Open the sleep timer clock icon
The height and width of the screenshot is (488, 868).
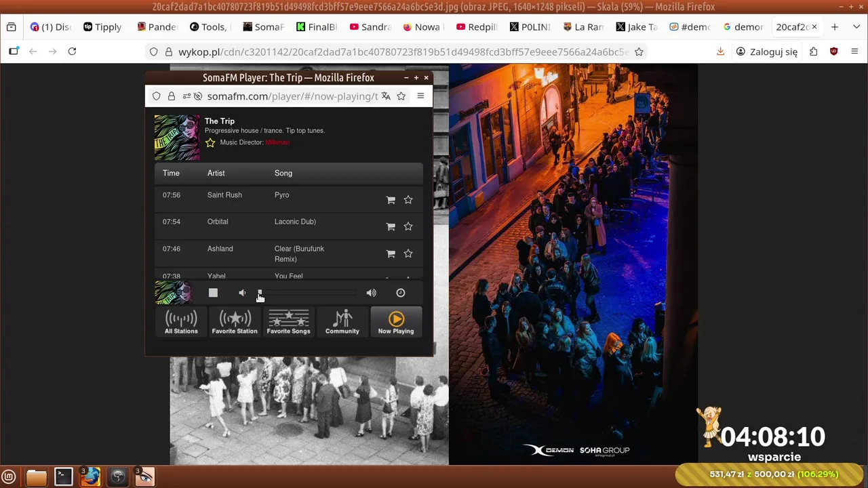pyautogui.click(x=401, y=293)
